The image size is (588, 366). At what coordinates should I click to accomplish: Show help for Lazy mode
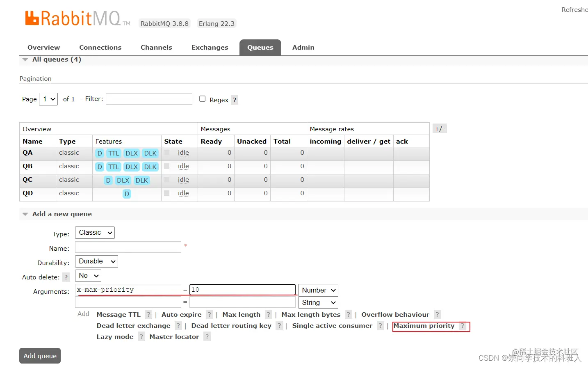coord(141,337)
